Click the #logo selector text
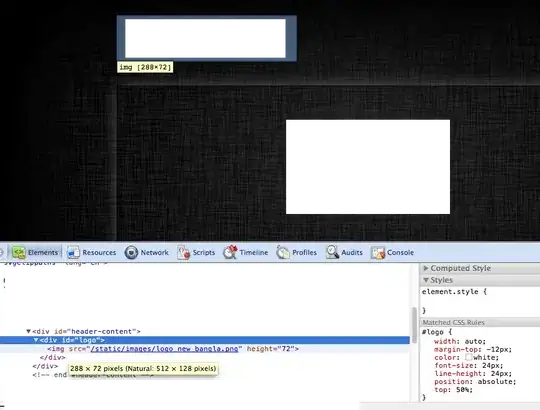 [x=433, y=332]
